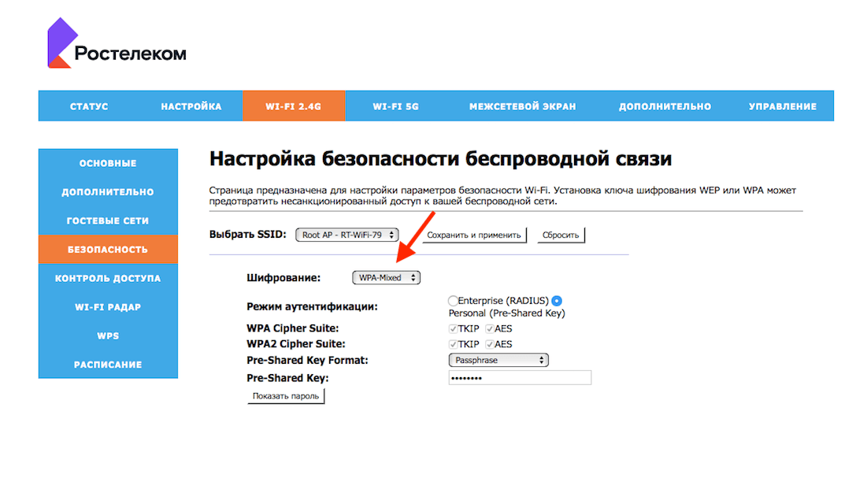This screenshot has width=856, height=504.
Task: Toggle AES checkbox for WPA2 Cipher Suite
Action: pos(490,344)
